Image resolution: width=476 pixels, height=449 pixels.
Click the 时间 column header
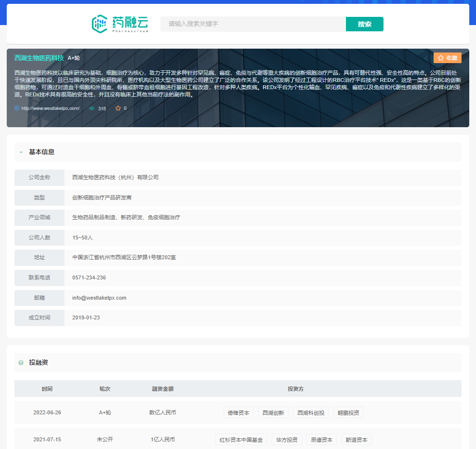(x=47, y=389)
